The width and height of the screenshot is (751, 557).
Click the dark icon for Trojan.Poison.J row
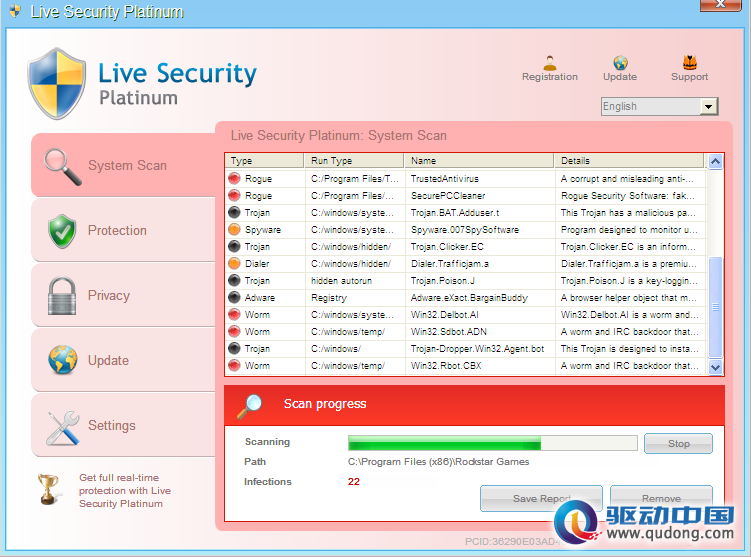(x=234, y=281)
